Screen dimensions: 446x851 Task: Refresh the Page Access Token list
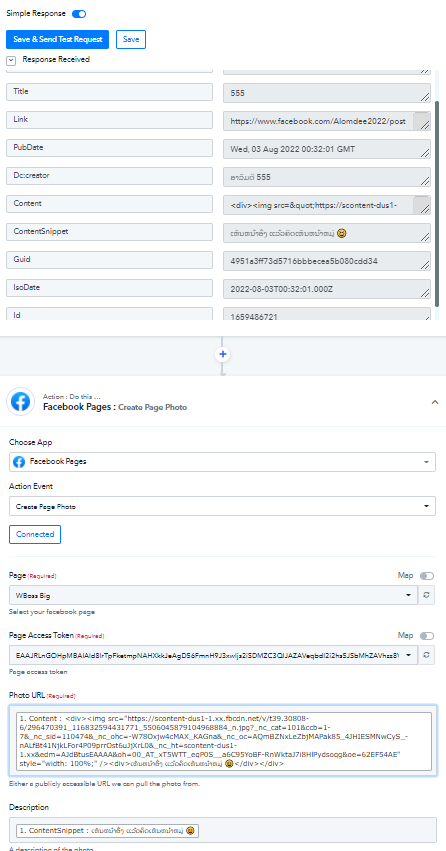point(426,655)
